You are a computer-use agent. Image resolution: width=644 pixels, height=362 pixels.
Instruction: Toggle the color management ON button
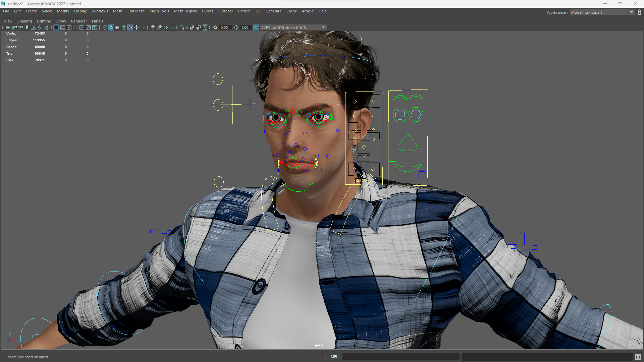click(x=256, y=27)
